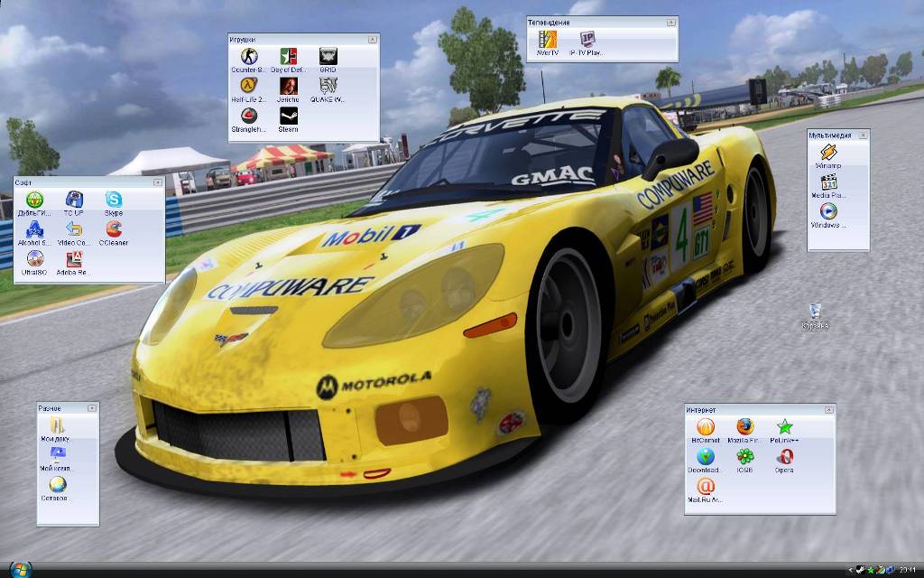Click the Мультимедиа panel title
Viewport: 924px width, 578px height.
[x=830, y=135]
